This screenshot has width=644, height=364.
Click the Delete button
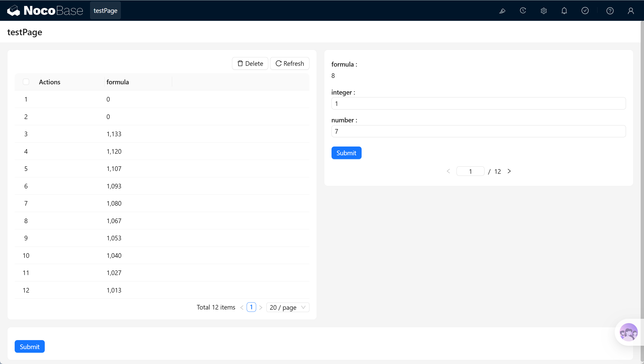pyautogui.click(x=250, y=63)
